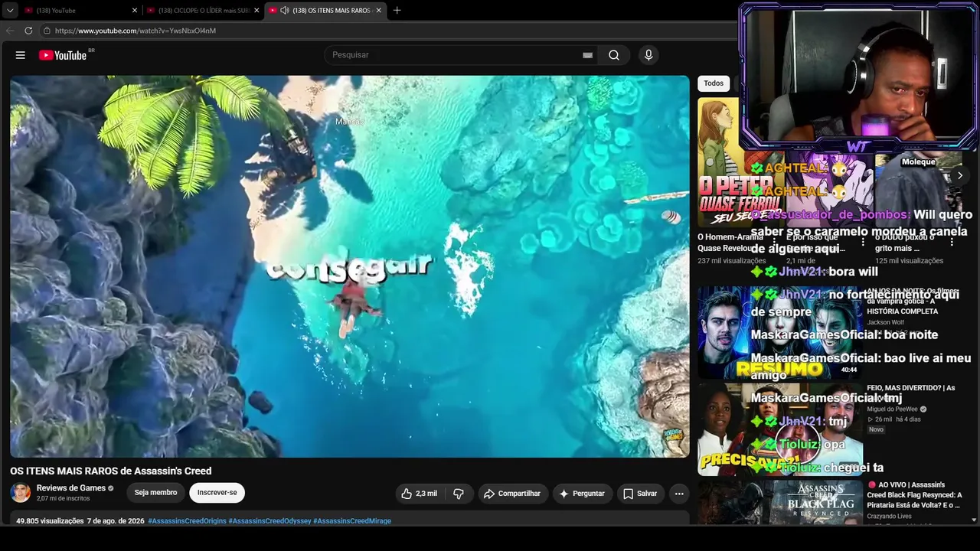Click the title "OS ITENS MAIS RAROS de Assassin's Creed"
The width and height of the screenshot is (980, 551).
pyautogui.click(x=111, y=471)
